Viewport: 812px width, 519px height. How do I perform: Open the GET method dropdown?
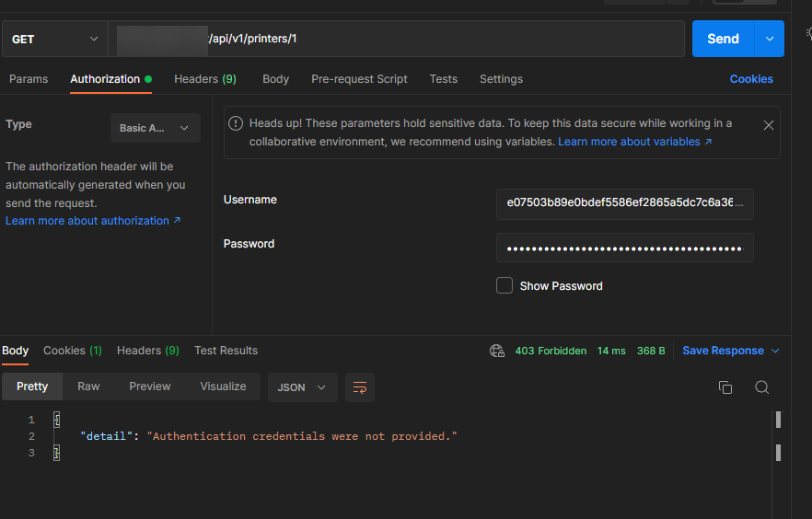pos(54,39)
